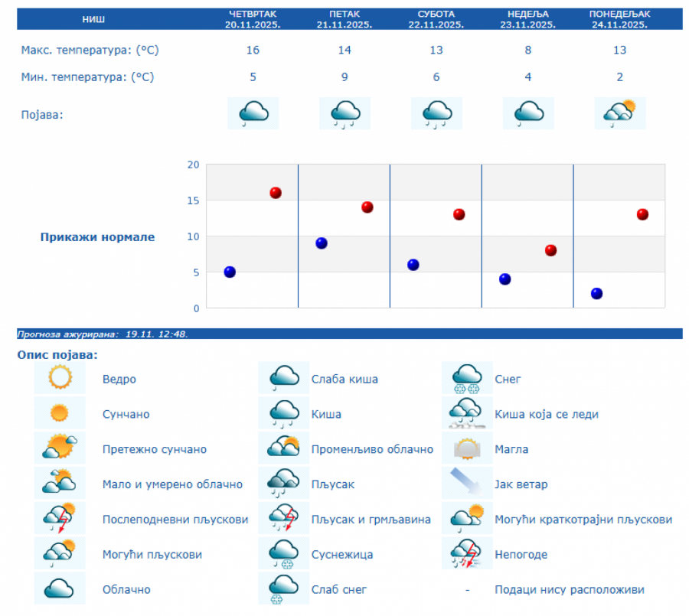Select the ПОНЕДЕЉАК 24.11.2025 column header
This screenshot has width=689, height=616.
coord(620,19)
